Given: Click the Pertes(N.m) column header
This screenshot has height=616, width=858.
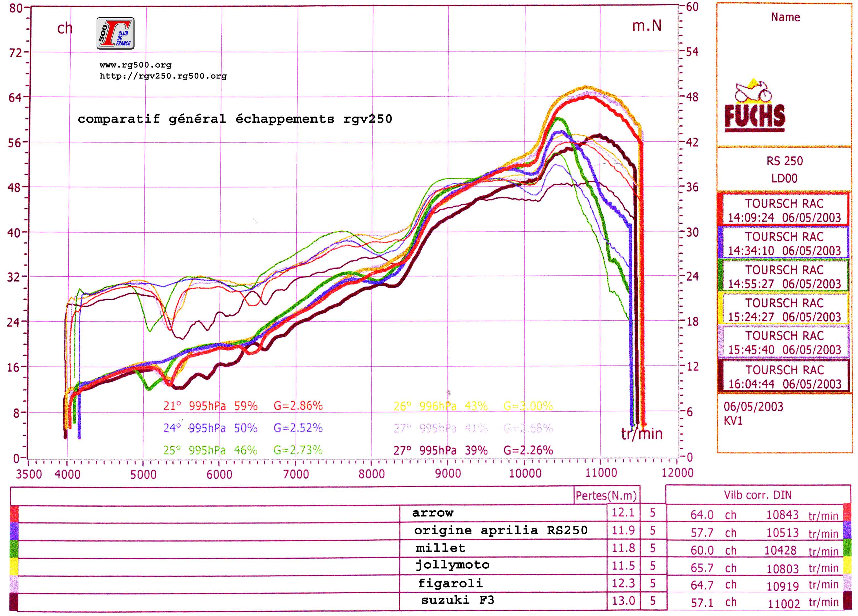Looking at the screenshot, I should [606, 495].
